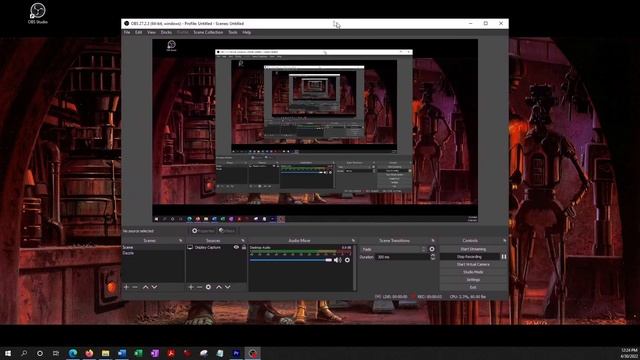Click the OBS preview canvas
Viewport: 640px width, 360px height.
315,131
